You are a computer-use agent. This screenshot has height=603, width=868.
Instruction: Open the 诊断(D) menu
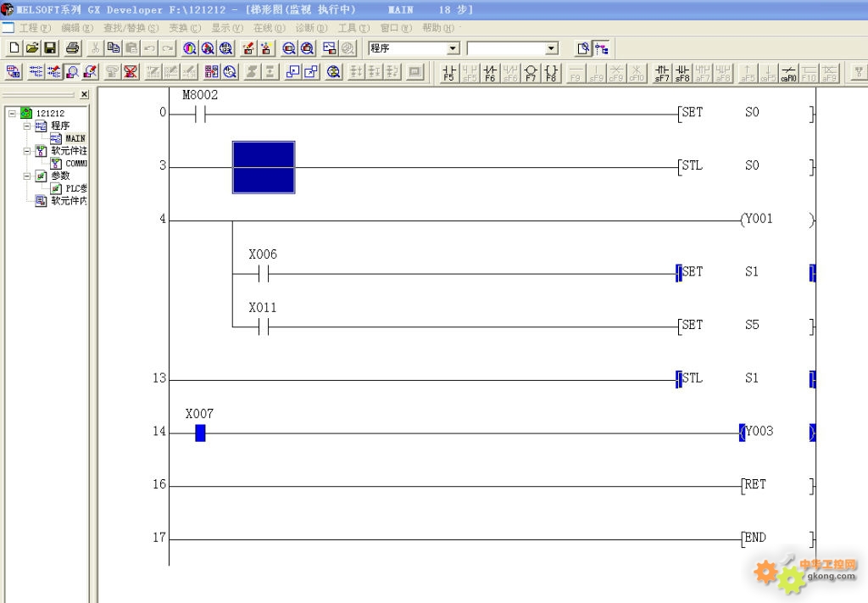coord(311,28)
